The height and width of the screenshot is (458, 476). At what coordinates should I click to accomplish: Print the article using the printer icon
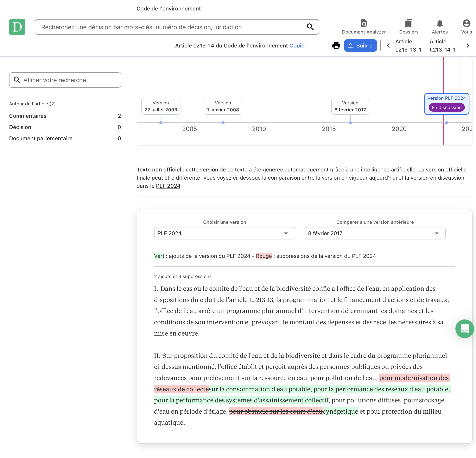336,45
